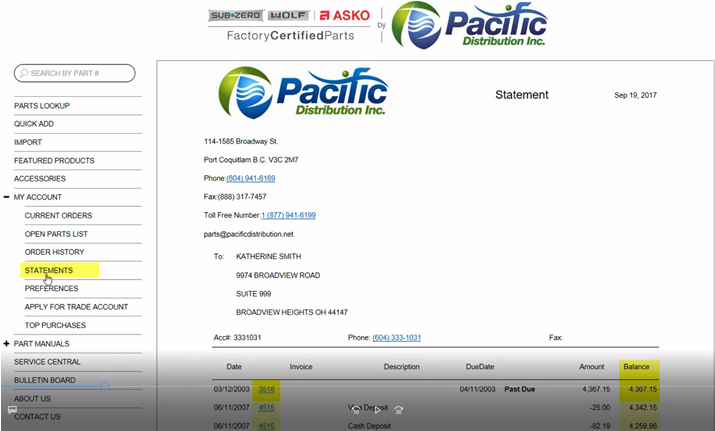Open Top Purchases

pyautogui.click(x=55, y=325)
